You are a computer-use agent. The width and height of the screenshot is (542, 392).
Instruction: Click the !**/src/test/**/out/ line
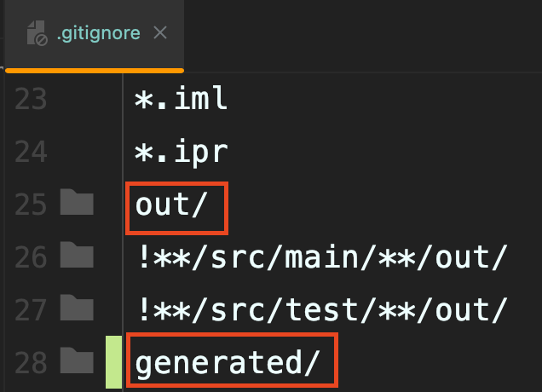point(321,308)
